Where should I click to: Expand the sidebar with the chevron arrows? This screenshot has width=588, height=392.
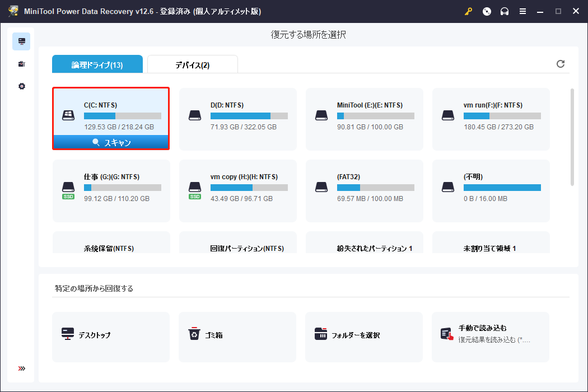21,368
